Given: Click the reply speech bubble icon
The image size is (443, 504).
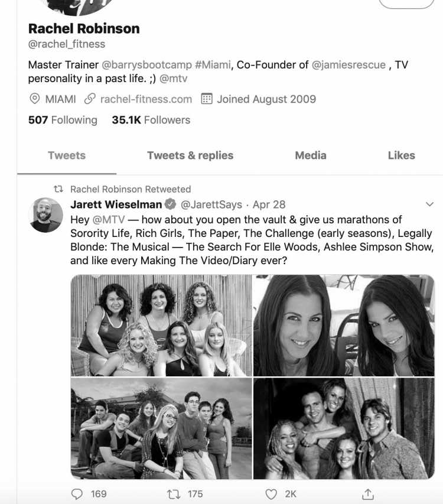Looking at the screenshot, I should coord(77,494).
